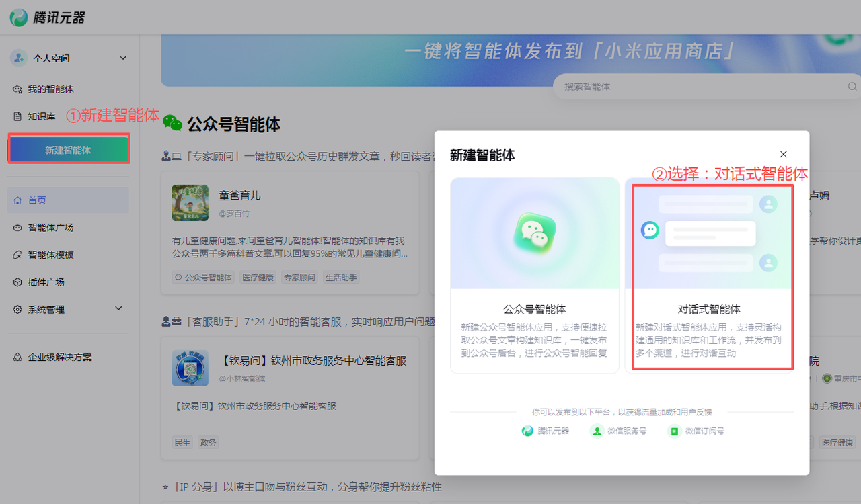Select the 民生 tag
This screenshot has height=504, width=861.
pyautogui.click(x=182, y=443)
